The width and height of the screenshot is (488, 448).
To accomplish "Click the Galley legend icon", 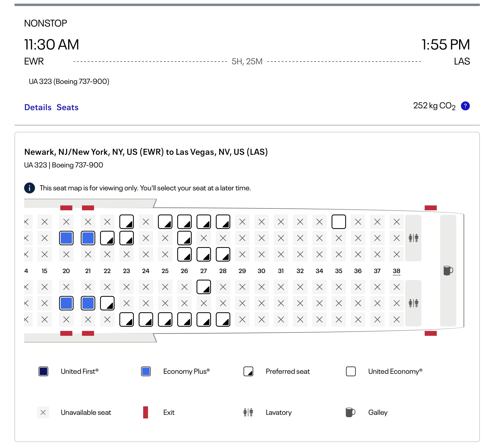I will [x=350, y=412].
